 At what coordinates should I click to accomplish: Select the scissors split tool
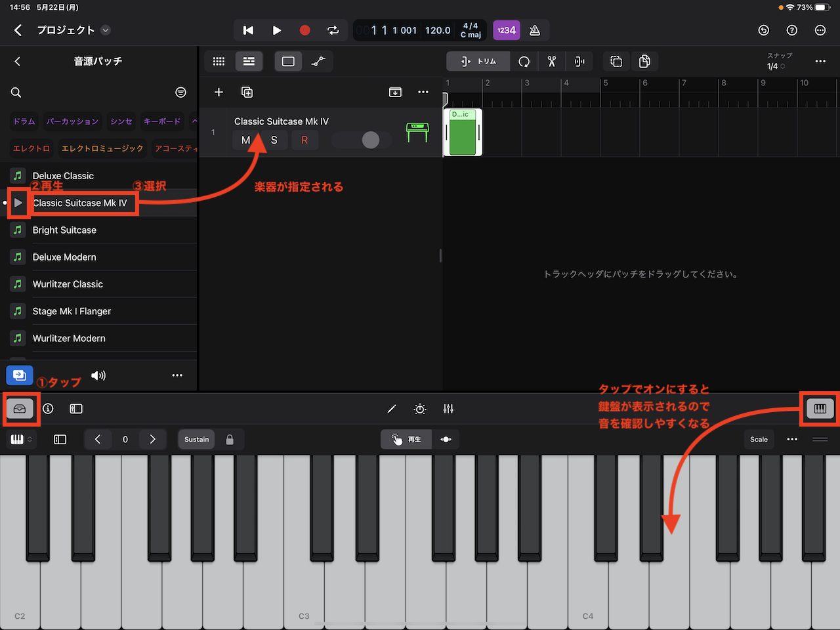click(x=552, y=61)
